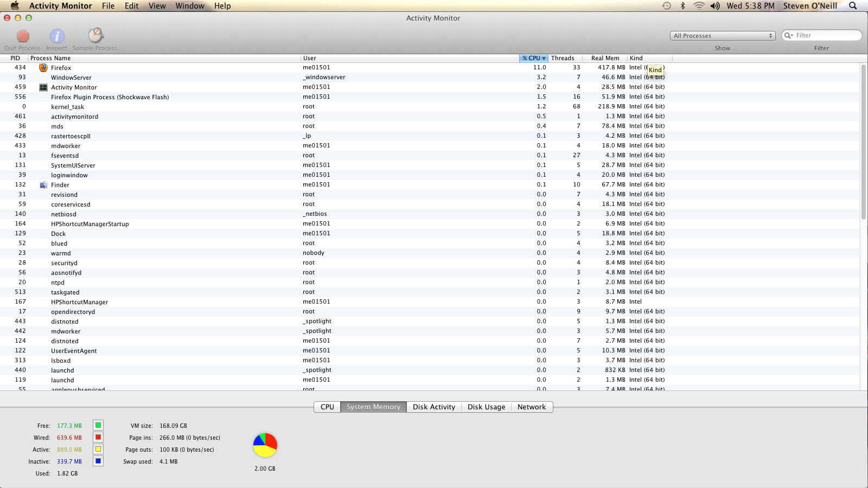
Task: Sort by the Threads column header
Action: [565, 58]
